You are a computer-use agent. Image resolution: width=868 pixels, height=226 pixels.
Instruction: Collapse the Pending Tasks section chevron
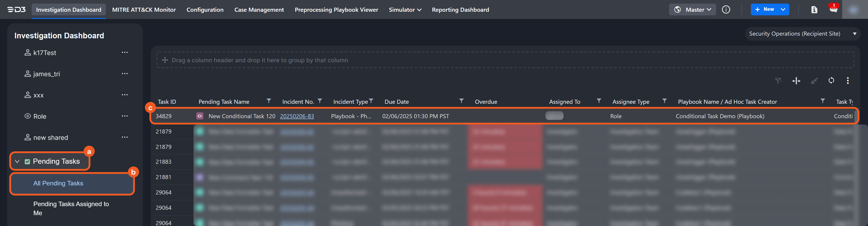(x=17, y=162)
